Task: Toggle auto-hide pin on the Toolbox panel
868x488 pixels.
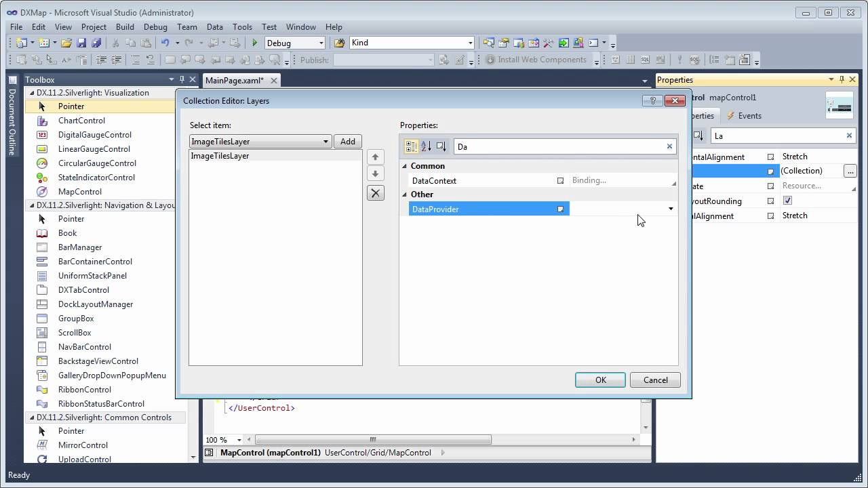Action: tap(182, 79)
